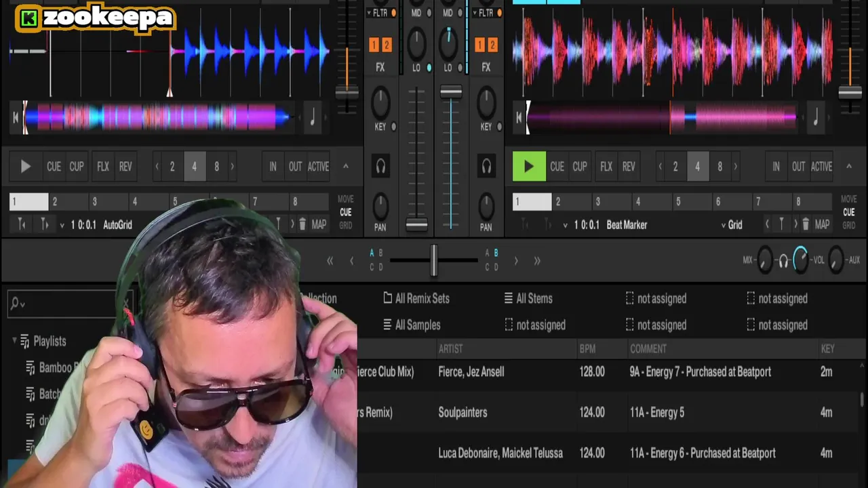
Task: Open cue list dropdown beside Beat Marker
Action: pyautogui.click(x=565, y=225)
